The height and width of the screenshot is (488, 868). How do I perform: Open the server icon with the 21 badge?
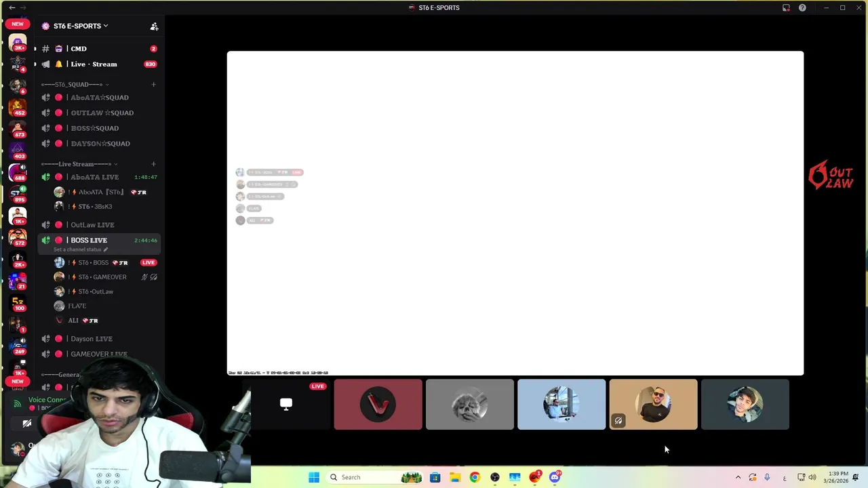(x=18, y=281)
